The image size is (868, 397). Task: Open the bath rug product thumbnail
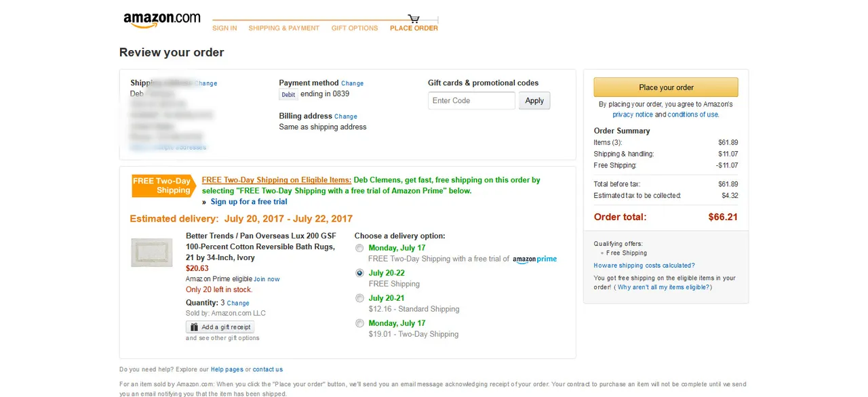tap(151, 252)
